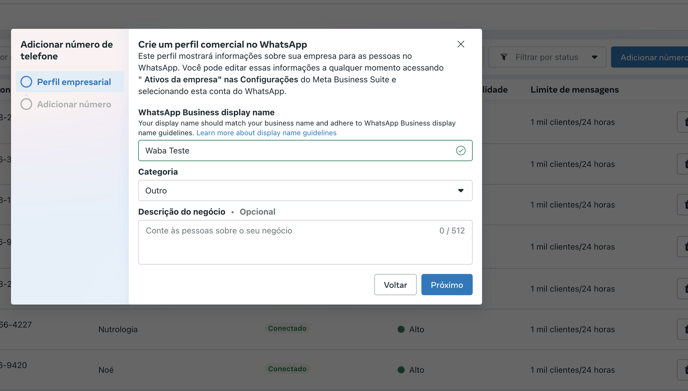Close the add phone number dialog
This screenshot has width=688, height=391.
pos(460,44)
